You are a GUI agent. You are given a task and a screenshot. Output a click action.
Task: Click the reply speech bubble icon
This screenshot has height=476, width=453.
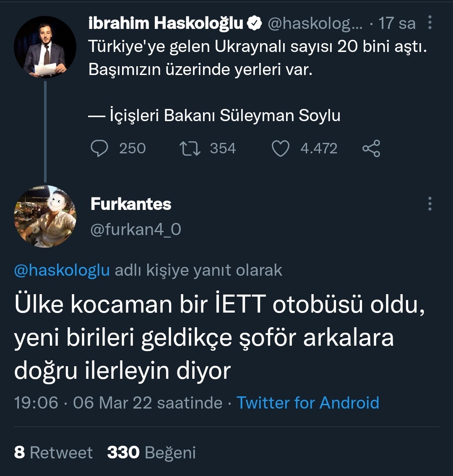[99, 148]
